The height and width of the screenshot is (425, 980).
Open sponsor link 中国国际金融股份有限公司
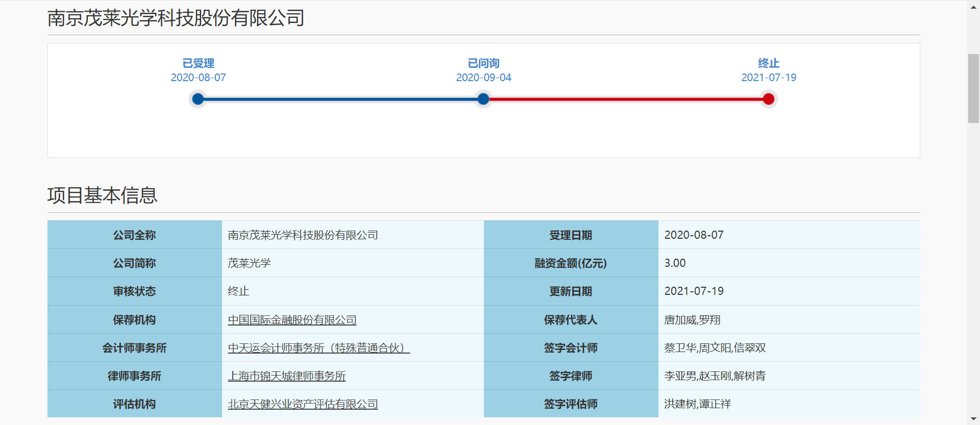(x=292, y=320)
